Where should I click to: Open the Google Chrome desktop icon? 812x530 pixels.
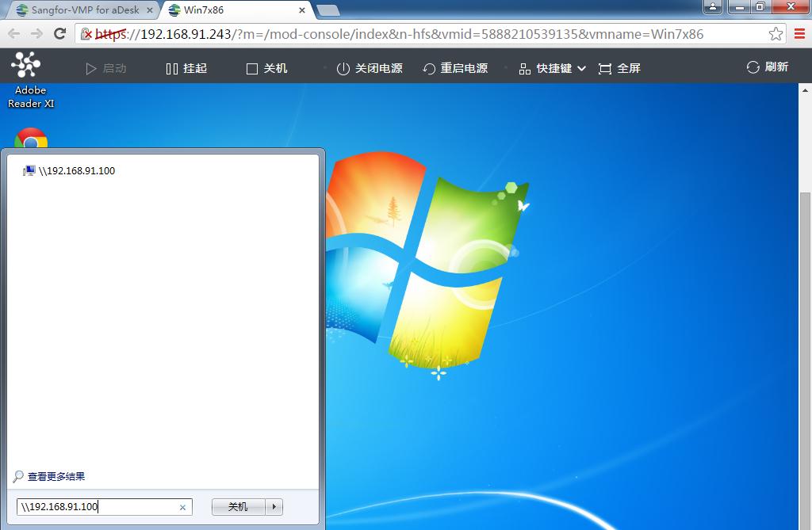point(31,138)
